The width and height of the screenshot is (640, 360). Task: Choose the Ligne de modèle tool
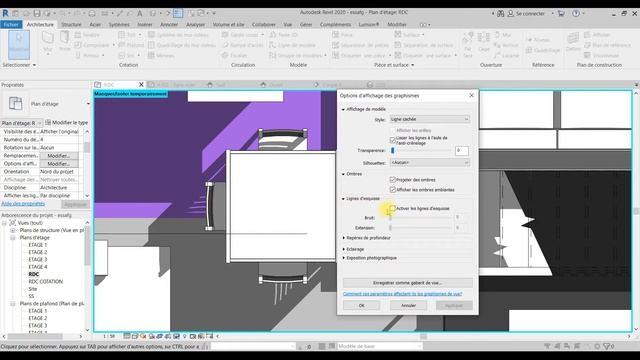coord(292,45)
